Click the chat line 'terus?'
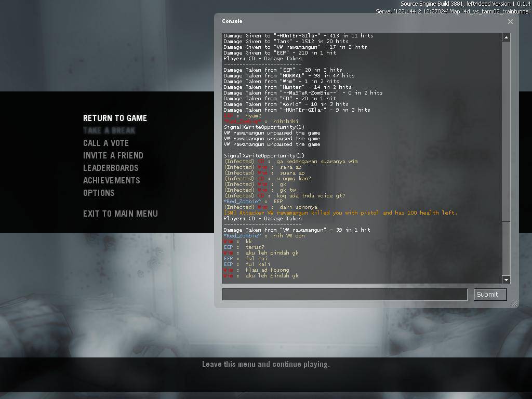This screenshot has height=399, width=532. (x=244, y=247)
